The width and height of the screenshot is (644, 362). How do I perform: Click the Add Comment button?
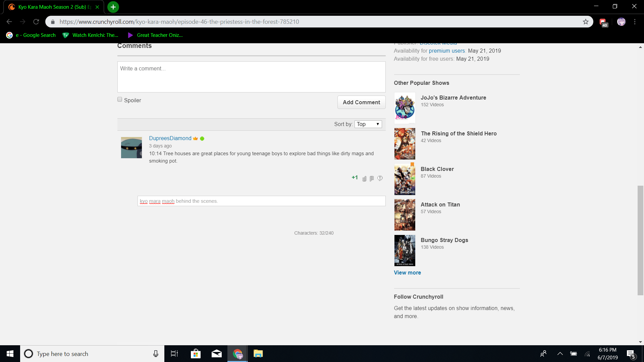pyautogui.click(x=361, y=102)
